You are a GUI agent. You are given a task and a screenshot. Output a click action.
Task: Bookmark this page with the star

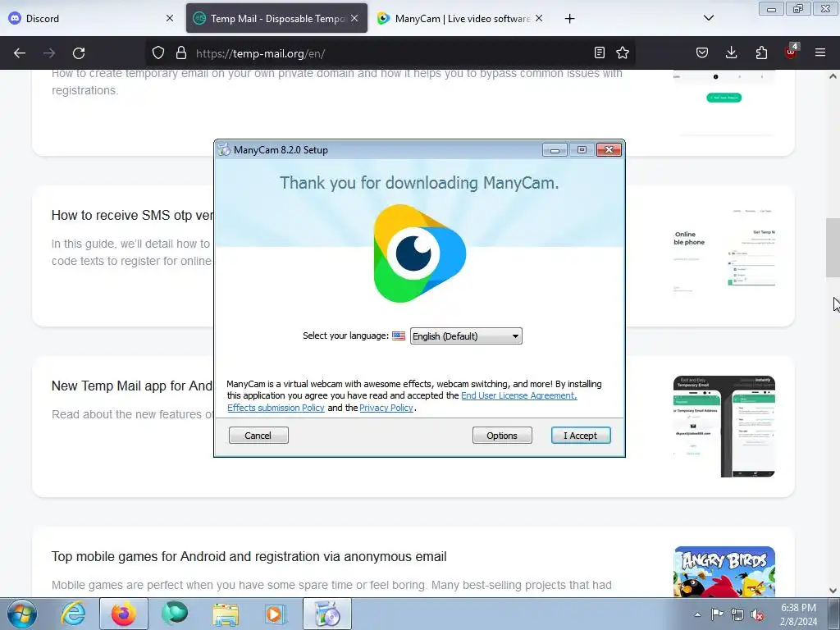tap(623, 52)
